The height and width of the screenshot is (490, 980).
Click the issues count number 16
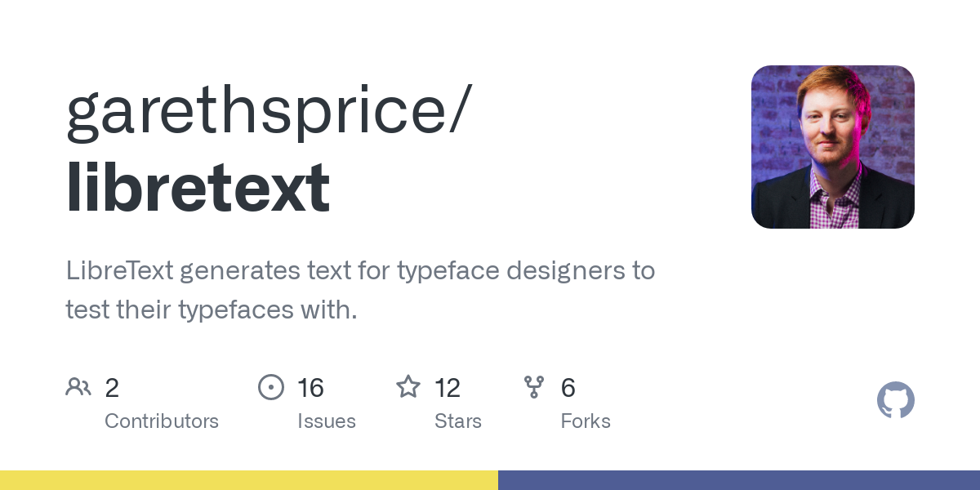click(x=310, y=388)
